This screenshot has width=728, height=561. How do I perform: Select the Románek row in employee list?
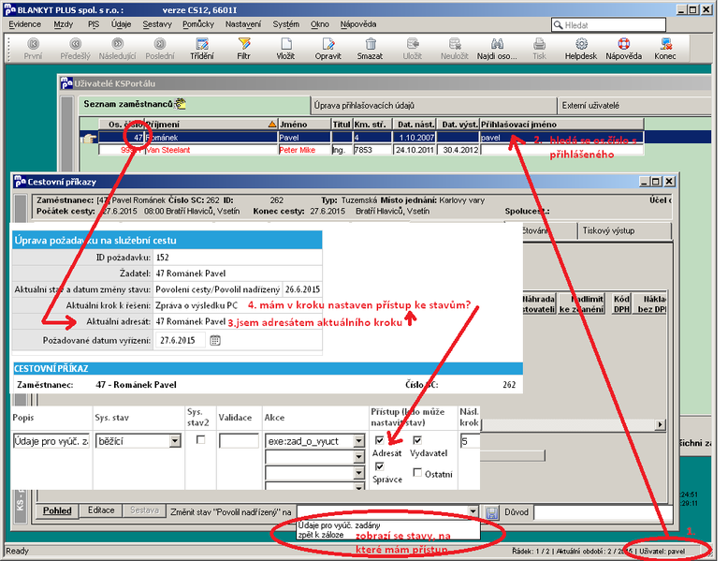[x=371, y=137]
